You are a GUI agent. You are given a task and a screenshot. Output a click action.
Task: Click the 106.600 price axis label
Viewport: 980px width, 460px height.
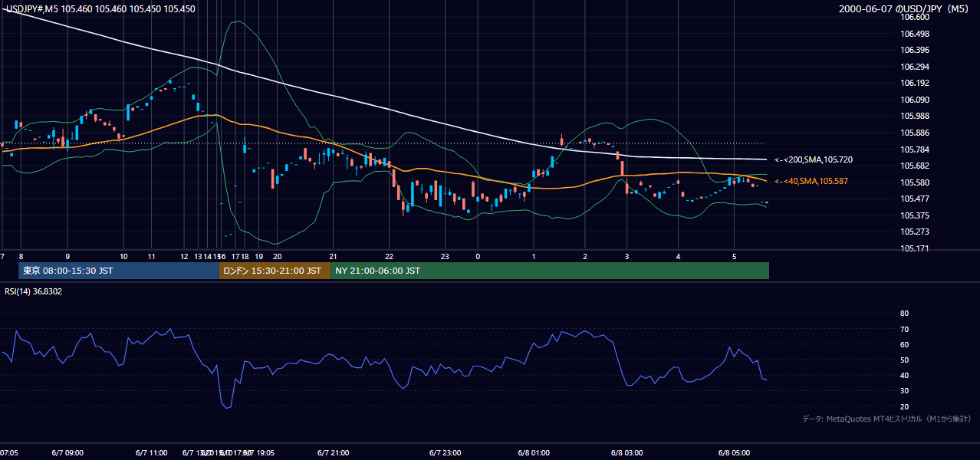coord(914,17)
